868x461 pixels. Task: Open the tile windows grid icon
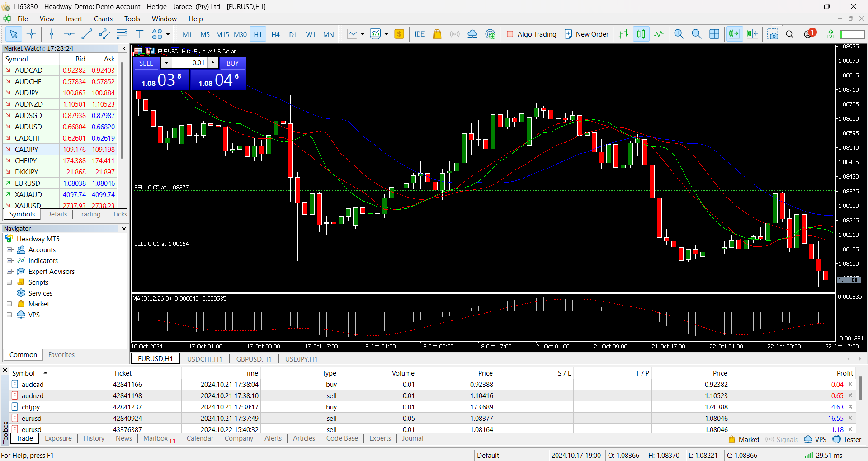point(714,34)
